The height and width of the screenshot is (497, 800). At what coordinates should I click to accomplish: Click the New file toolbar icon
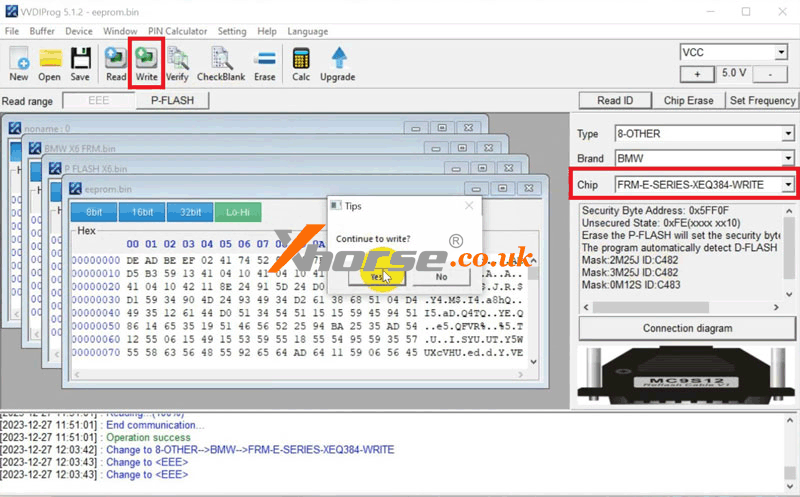(x=18, y=63)
